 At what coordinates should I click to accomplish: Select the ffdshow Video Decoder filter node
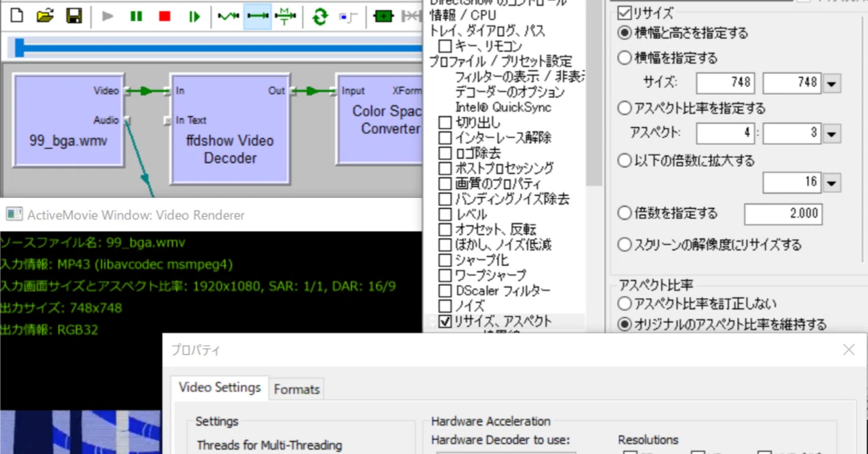[x=230, y=129]
